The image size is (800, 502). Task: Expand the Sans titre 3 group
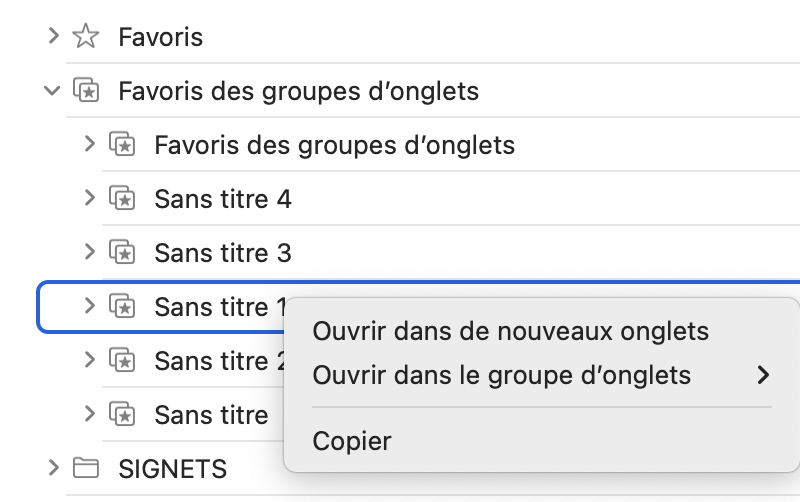[x=90, y=254]
